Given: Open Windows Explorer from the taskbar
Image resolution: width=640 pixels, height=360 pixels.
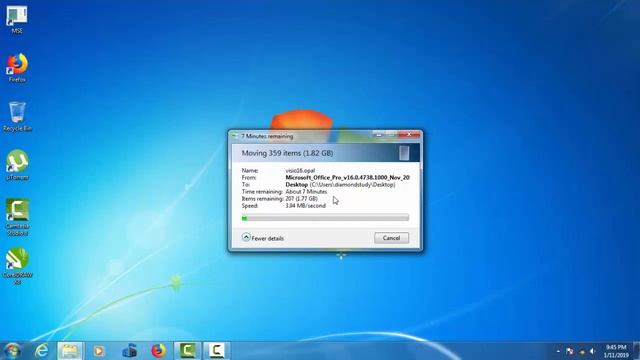Looking at the screenshot, I should pyautogui.click(x=69, y=351).
